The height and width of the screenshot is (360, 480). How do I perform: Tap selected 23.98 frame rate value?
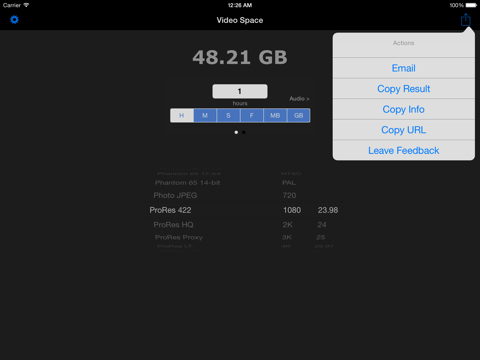tap(328, 210)
